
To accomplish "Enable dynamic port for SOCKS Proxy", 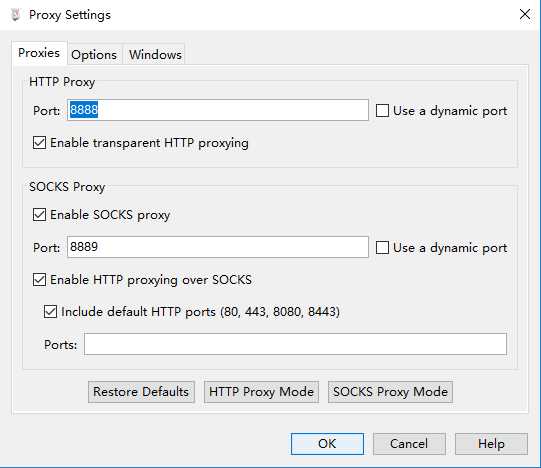I will tap(382, 247).
